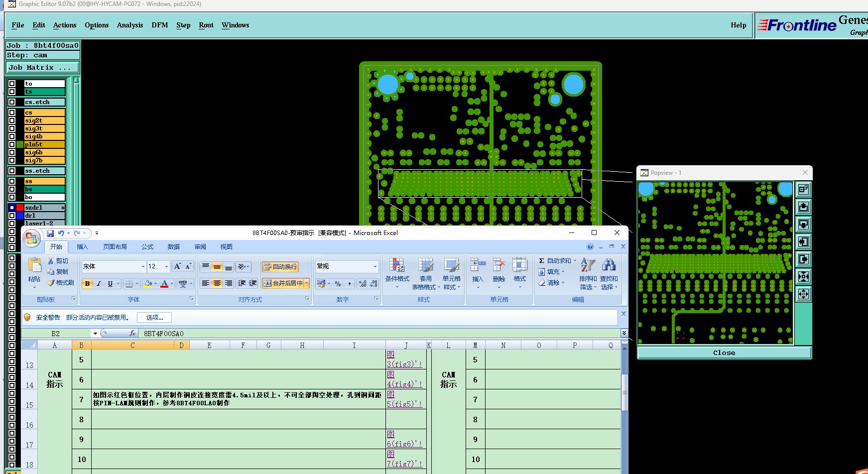Toggle the 自动换行 wrap text button
868x474 pixels.
(280, 267)
